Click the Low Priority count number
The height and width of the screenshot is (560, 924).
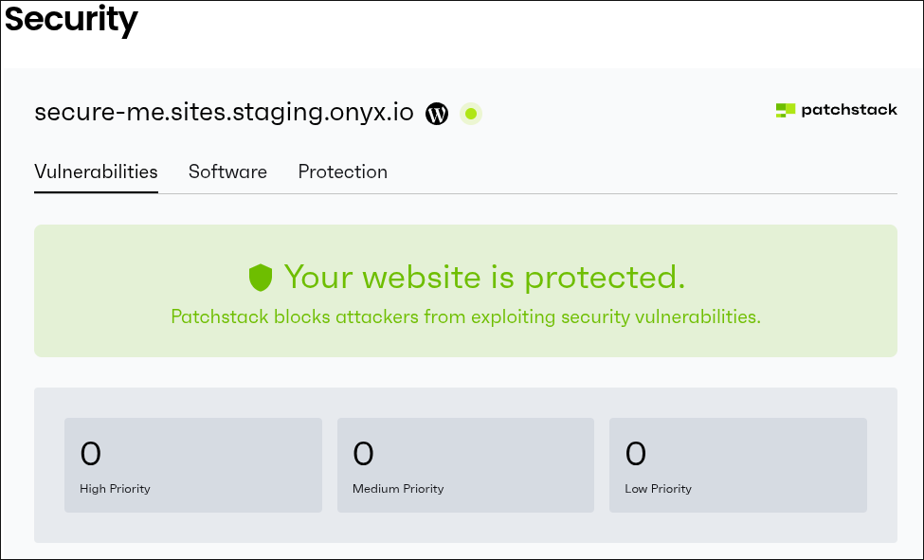coord(636,455)
